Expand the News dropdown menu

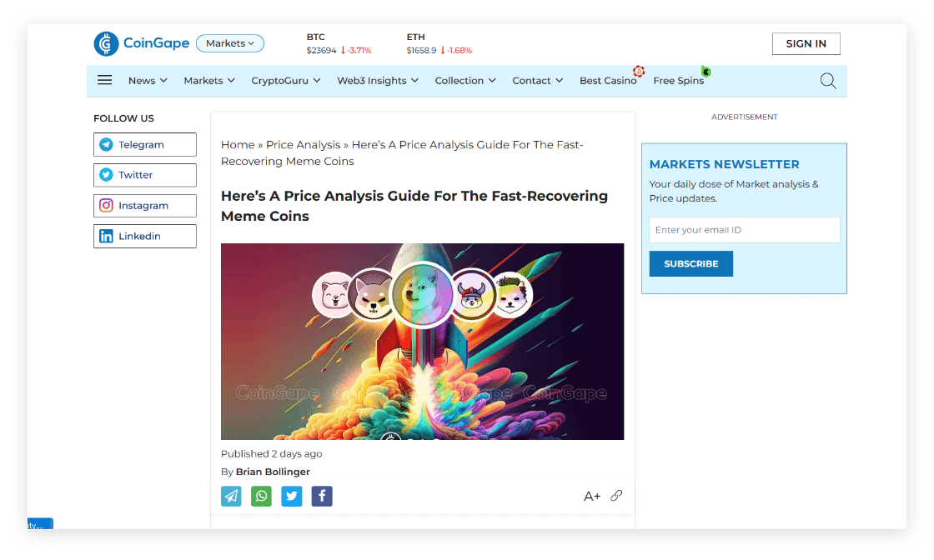coord(148,80)
